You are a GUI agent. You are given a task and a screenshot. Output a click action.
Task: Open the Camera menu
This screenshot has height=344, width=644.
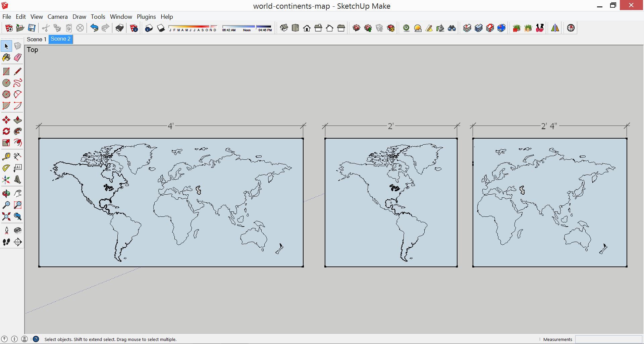57,16
